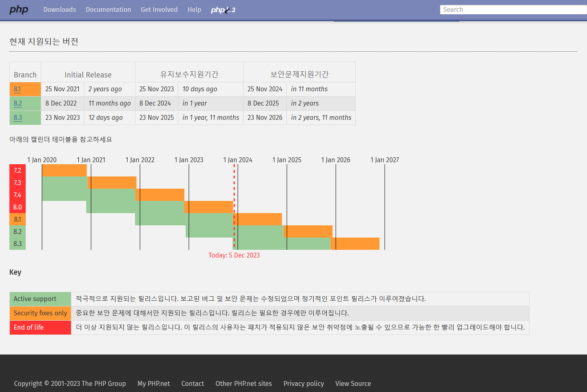This screenshot has width=587, height=392.
Task: Open the Help menu item
Action: 194,10
